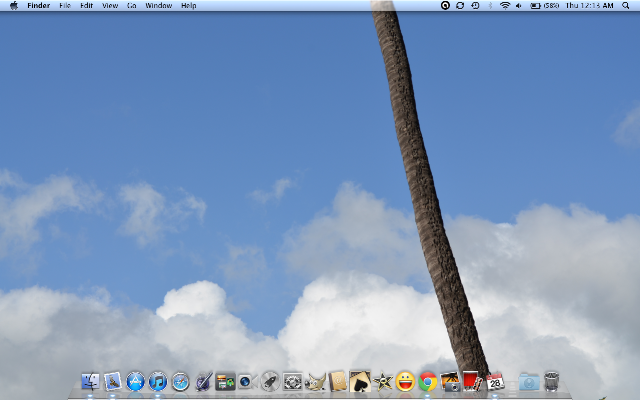Open the volume control in menu bar
This screenshot has height=400, width=640.
tap(518, 5)
